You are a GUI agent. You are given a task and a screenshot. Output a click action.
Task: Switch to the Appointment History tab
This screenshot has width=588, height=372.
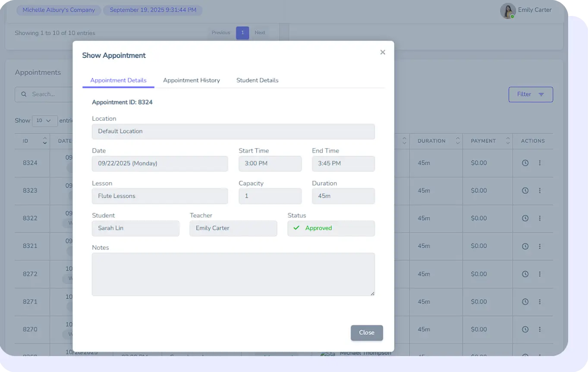point(191,80)
